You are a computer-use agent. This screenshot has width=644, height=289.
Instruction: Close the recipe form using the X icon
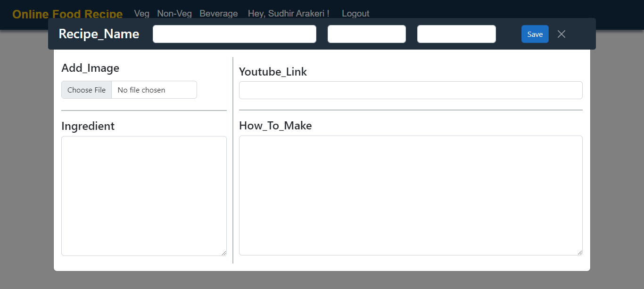(x=561, y=34)
